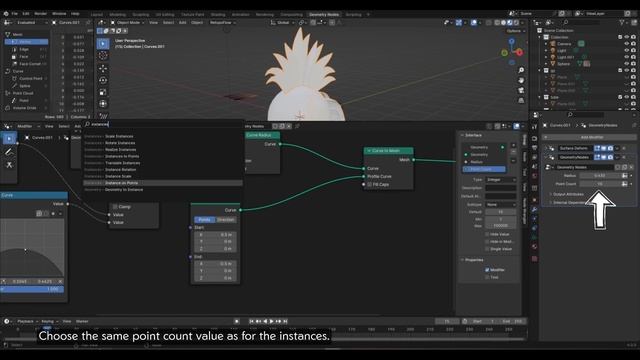This screenshot has width=640, height=360.
Task: Select the Rotate tool in viewport toolbar
Action: pos(103,80)
